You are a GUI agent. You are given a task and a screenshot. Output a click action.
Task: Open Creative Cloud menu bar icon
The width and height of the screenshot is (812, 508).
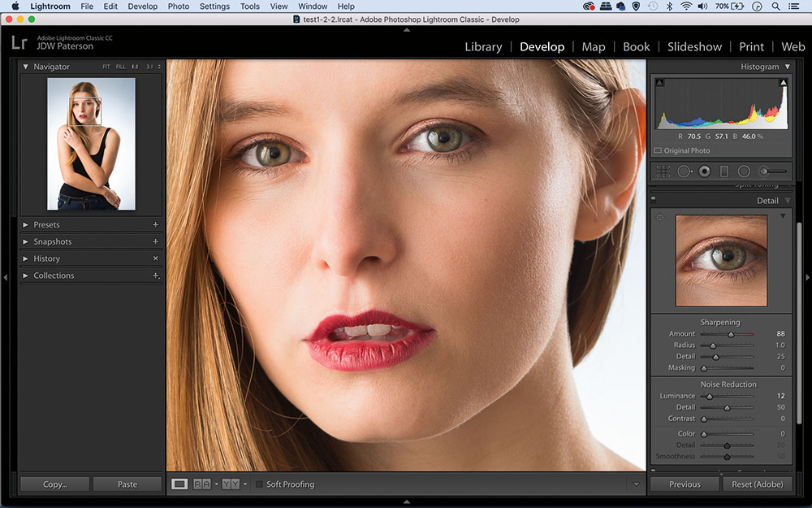point(588,7)
